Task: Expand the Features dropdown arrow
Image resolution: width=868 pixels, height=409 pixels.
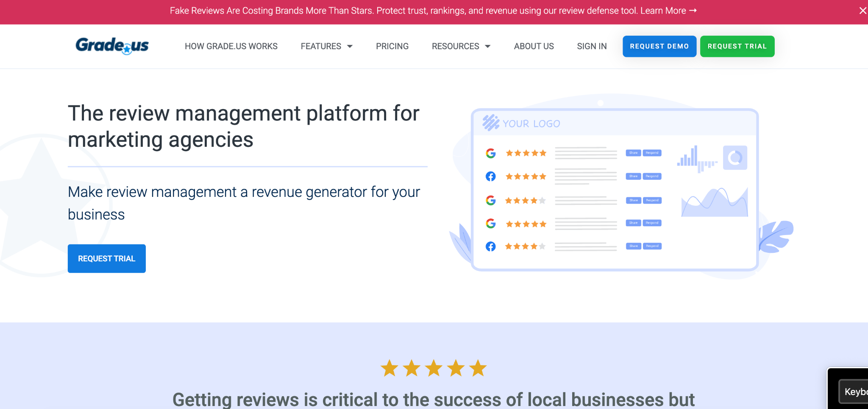Action: click(350, 46)
